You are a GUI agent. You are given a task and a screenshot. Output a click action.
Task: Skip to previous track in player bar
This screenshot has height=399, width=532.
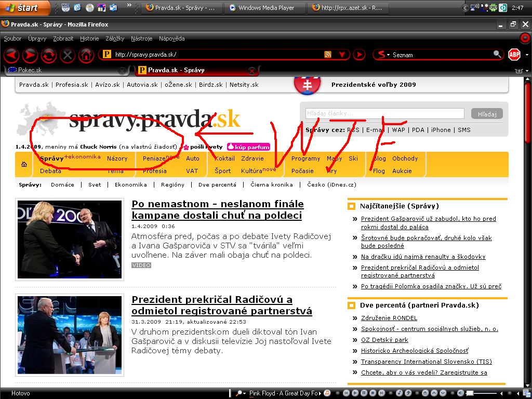(x=346, y=393)
